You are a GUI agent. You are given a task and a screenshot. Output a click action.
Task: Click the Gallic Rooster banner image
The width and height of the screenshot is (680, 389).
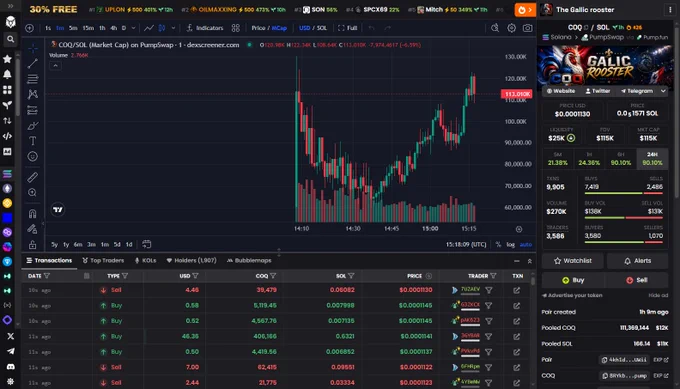pos(605,65)
